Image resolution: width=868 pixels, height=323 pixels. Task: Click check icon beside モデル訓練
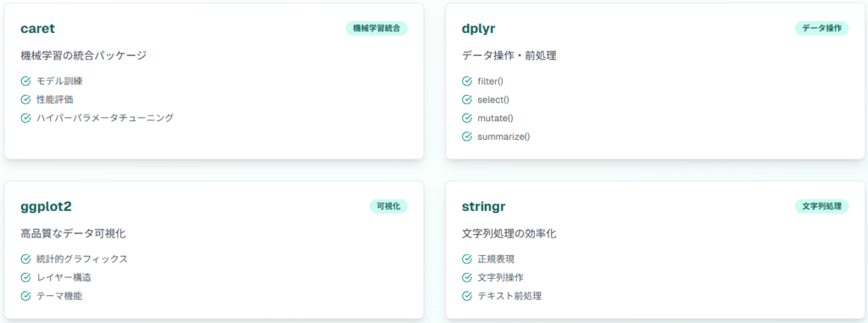click(x=25, y=81)
